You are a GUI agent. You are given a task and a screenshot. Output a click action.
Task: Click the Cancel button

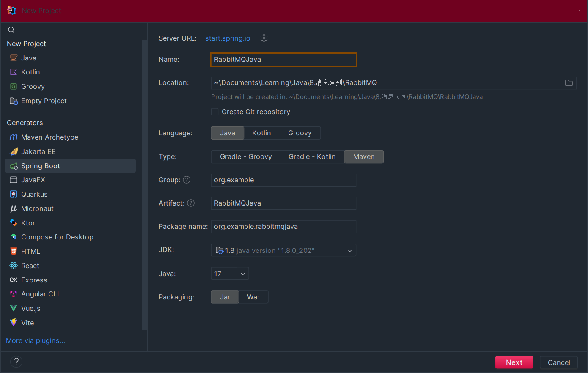click(x=559, y=362)
